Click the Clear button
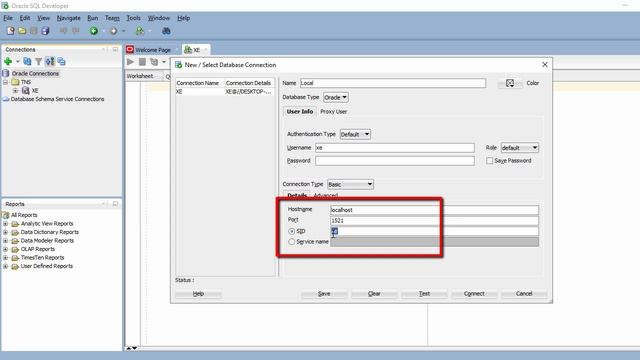This screenshot has width=640, height=360. [x=374, y=293]
